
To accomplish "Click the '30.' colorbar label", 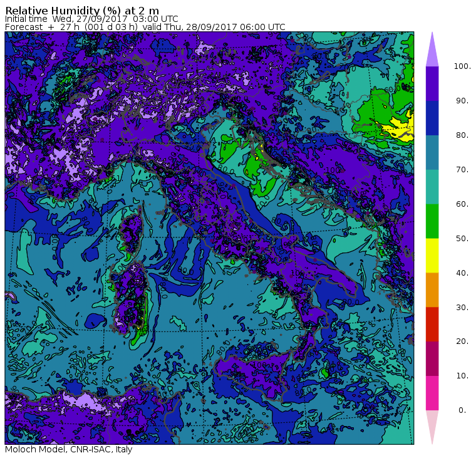I will (x=462, y=308).
